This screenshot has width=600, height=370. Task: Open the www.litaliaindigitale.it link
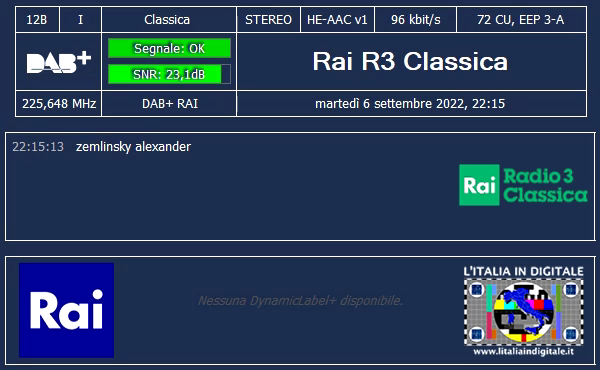(x=523, y=351)
